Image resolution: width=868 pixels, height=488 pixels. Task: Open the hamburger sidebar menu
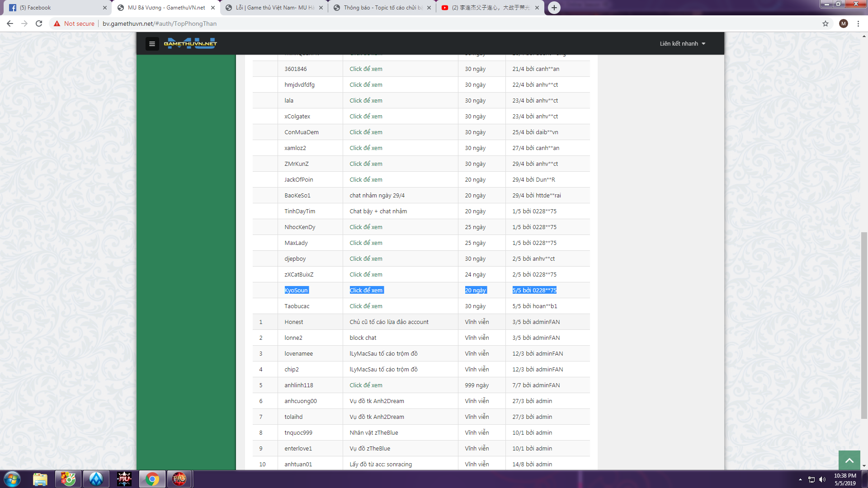click(152, 44)
